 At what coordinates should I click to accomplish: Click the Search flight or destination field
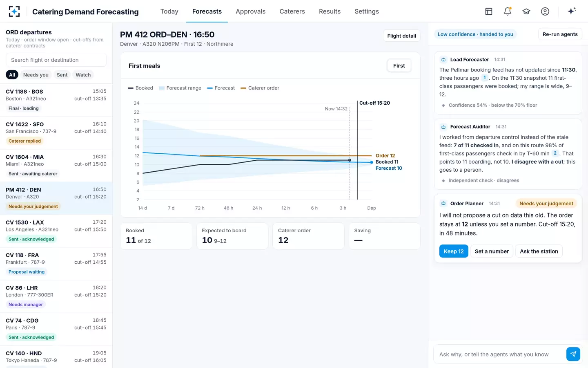click(x=56, y=60)
